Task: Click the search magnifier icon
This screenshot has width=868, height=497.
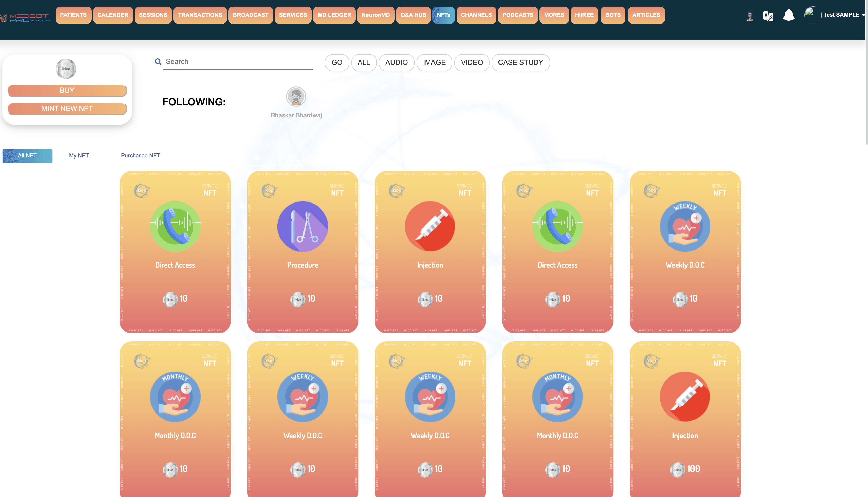Action: [158, 62]
